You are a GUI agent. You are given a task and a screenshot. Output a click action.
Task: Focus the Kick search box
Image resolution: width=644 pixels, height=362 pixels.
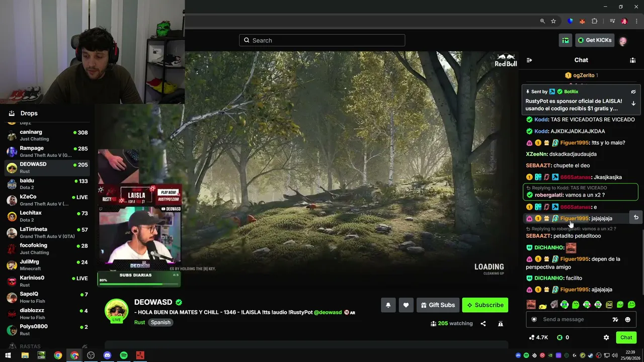322,40
